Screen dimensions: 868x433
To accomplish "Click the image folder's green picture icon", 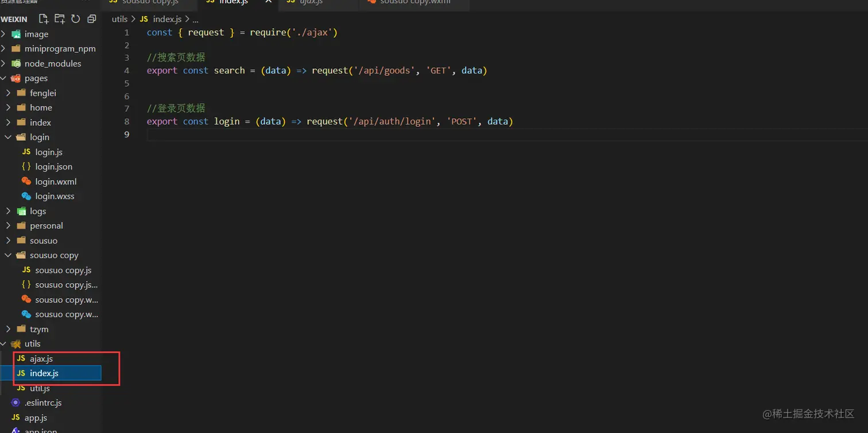I will pos(16,34).
